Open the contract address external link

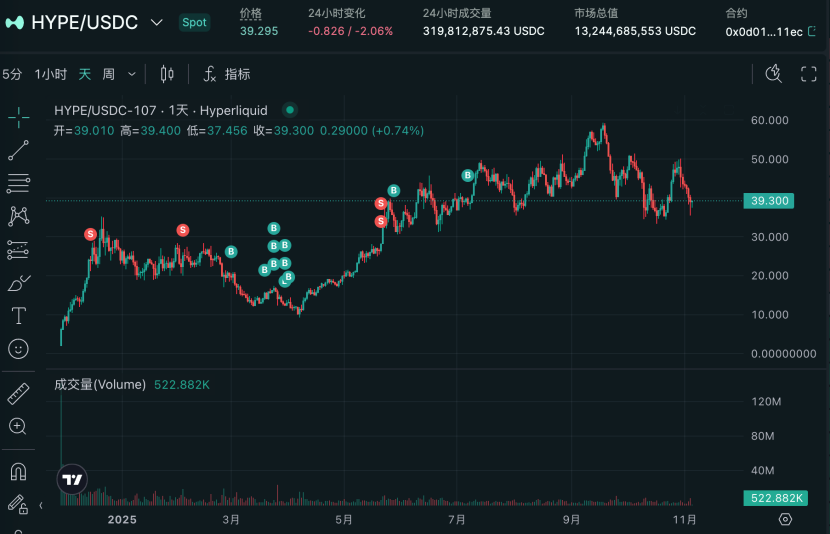[x=812, y=32]
